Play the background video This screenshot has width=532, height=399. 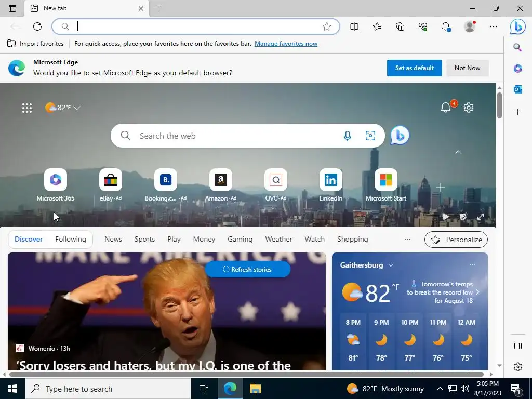pyautogui.click(x=446, y=217)
